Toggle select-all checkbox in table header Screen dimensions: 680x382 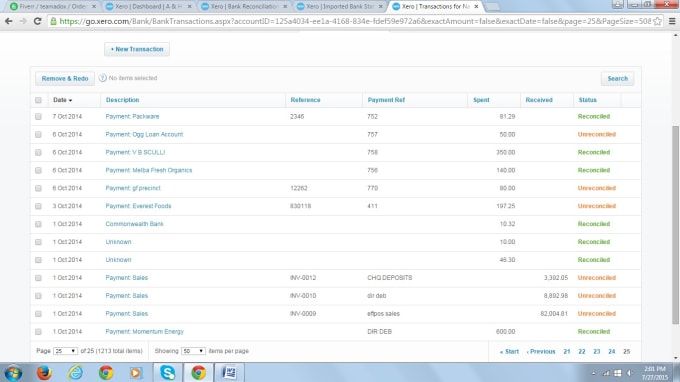[38, 100]
